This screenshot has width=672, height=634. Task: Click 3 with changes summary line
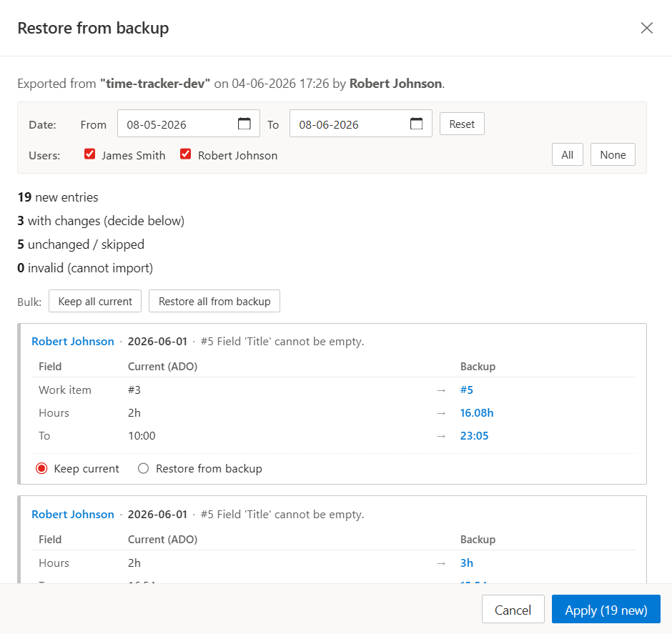(x=101, y=221)
